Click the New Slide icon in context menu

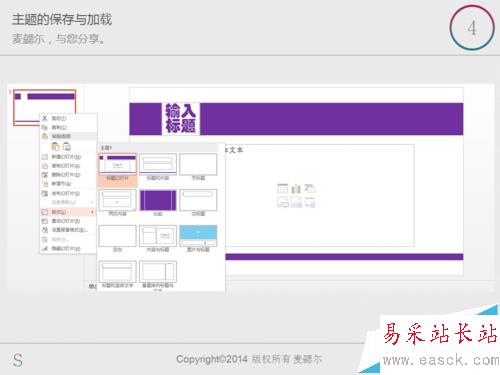click(x=45, y=157)
